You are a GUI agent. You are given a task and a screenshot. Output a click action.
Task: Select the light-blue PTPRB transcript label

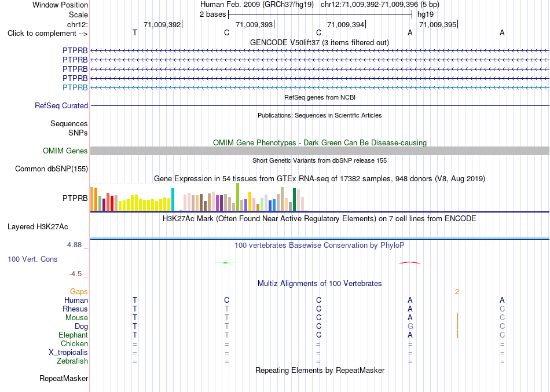point(75,87)
